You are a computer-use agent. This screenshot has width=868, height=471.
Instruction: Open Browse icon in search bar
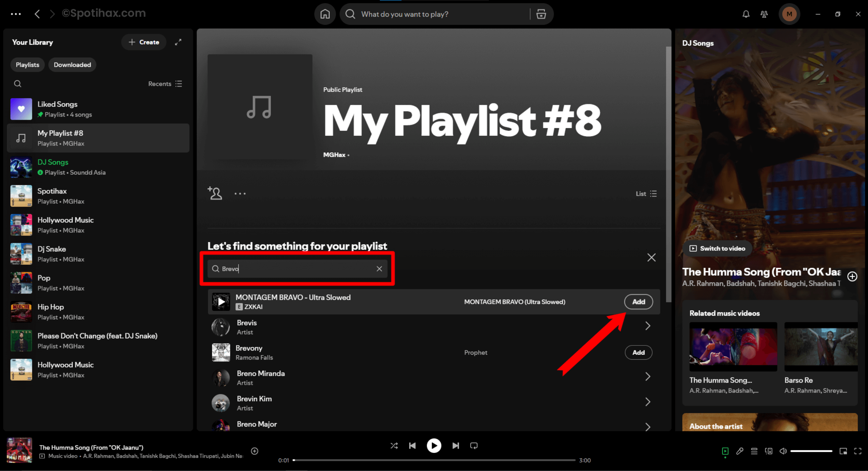[x=541, y=14]
